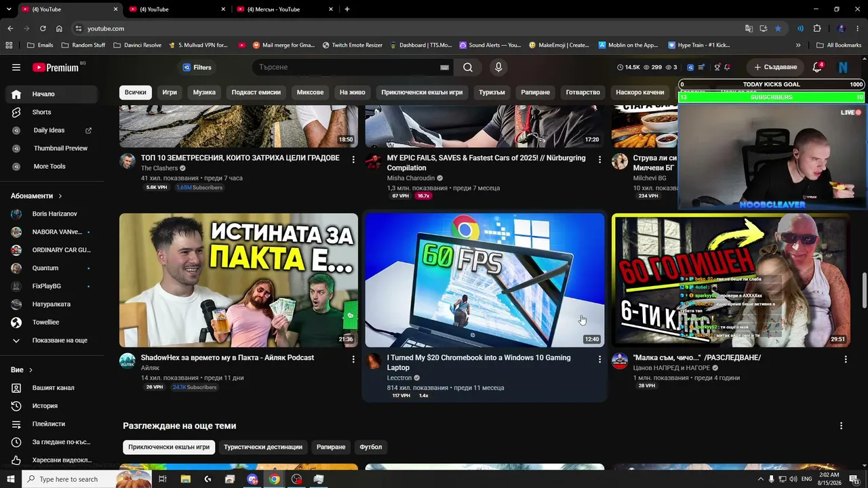Viewport: 868px width, 488px height.
Task: Select the На живо filter chip
Action: click(353, 92)
